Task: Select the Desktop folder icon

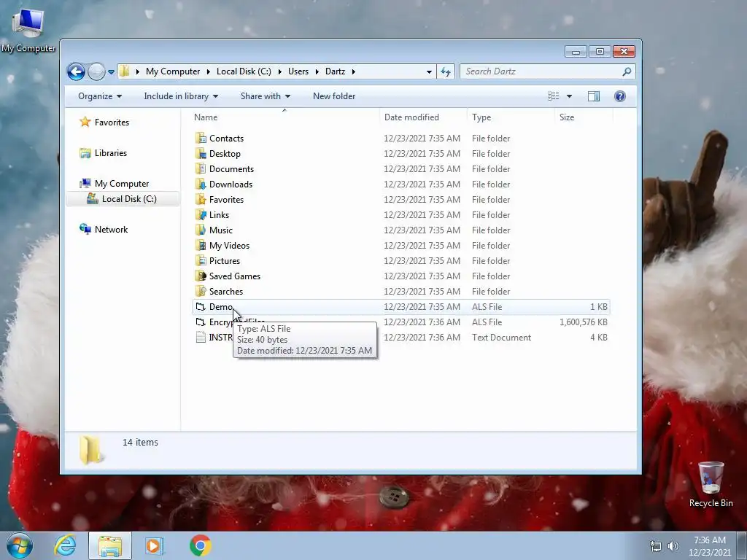Action: coord(201,153)
